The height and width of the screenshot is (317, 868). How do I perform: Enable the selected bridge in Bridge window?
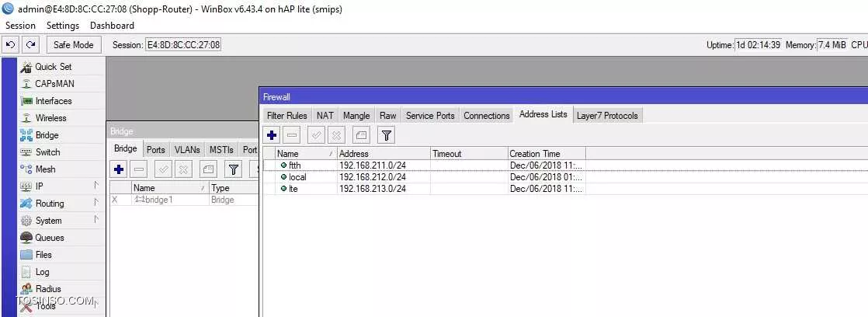(x=164, y=169)
